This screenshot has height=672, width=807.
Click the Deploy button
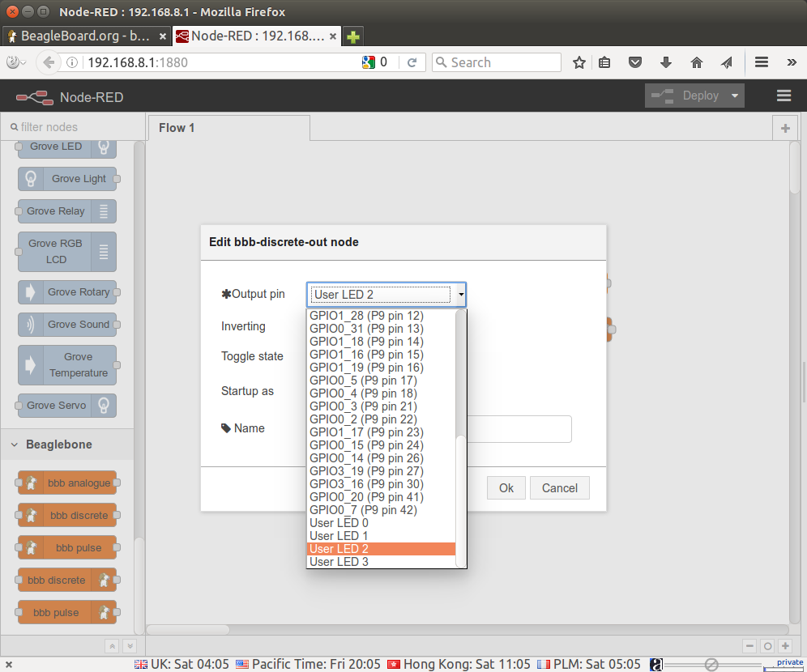[x=686, y=96]
